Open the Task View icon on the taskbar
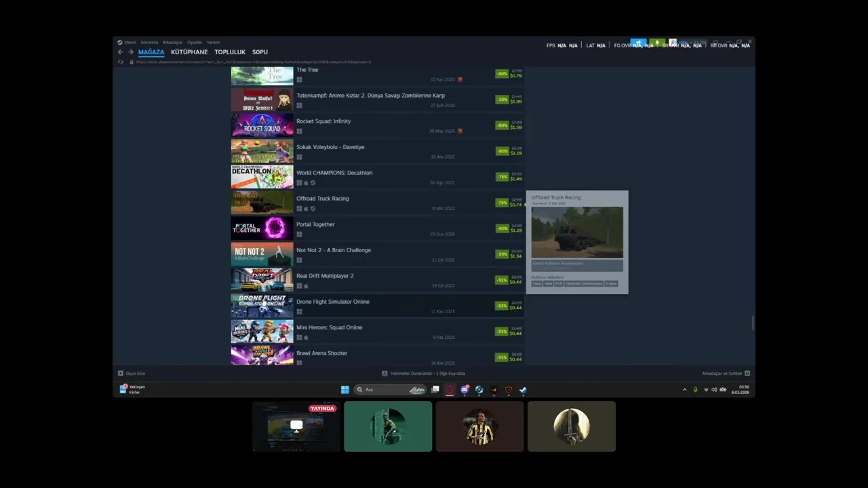868x488 pixels. tap(435, 390)
